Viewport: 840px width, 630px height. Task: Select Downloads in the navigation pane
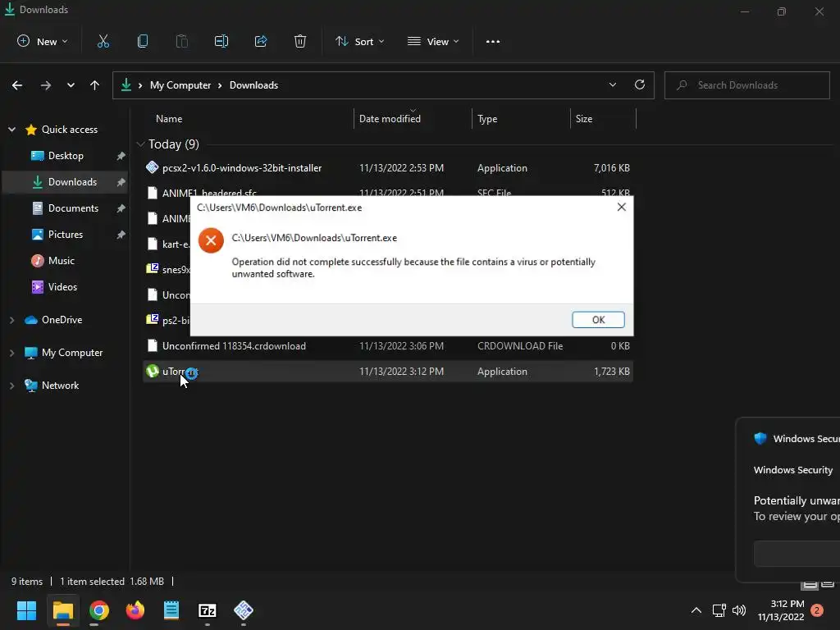click(66, 182)
